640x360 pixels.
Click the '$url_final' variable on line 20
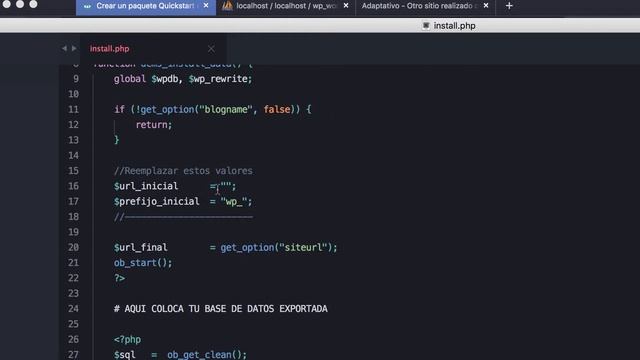click(x=140, y=247)
